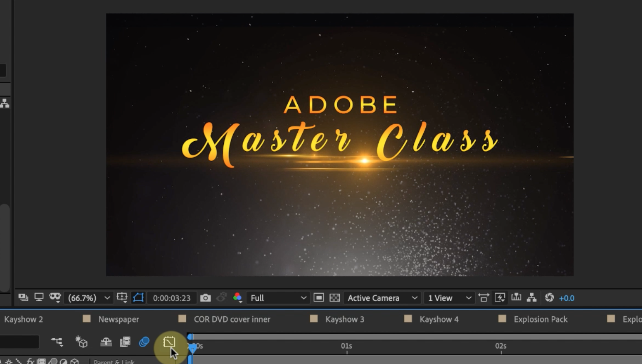Toggle Always Preview This View icon
642x364 pixels.
(x=23, y=298)
